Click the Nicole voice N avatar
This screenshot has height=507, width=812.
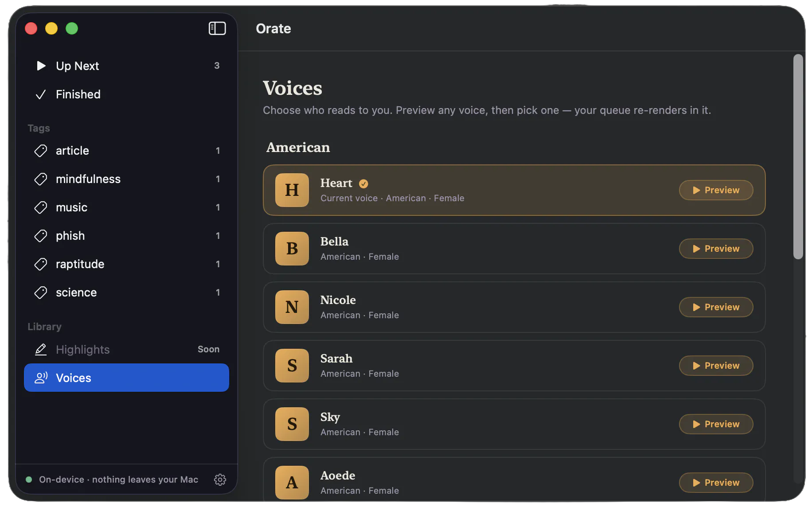tap(292, 307)
